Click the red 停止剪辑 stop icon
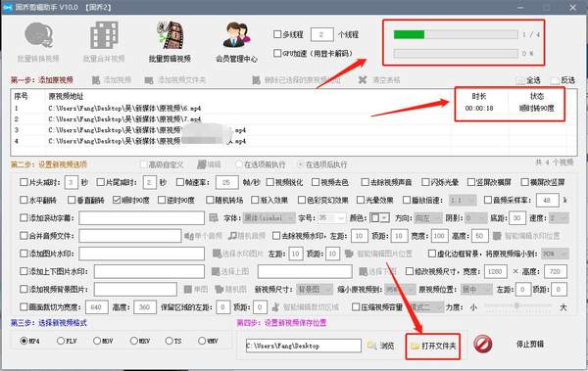 (482, 344)
